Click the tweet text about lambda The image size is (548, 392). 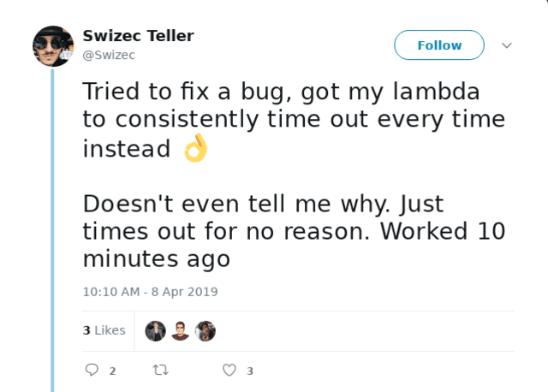point(294,120)
